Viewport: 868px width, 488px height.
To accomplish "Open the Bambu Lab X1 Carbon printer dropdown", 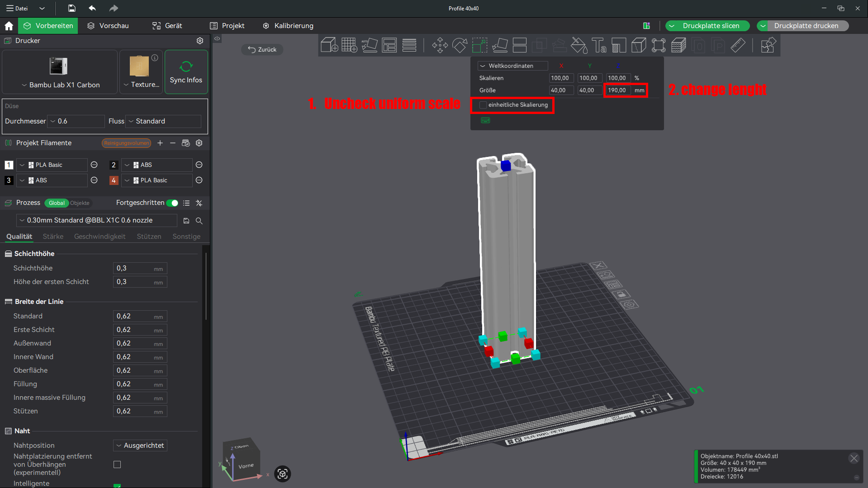I will click(60, 85).
